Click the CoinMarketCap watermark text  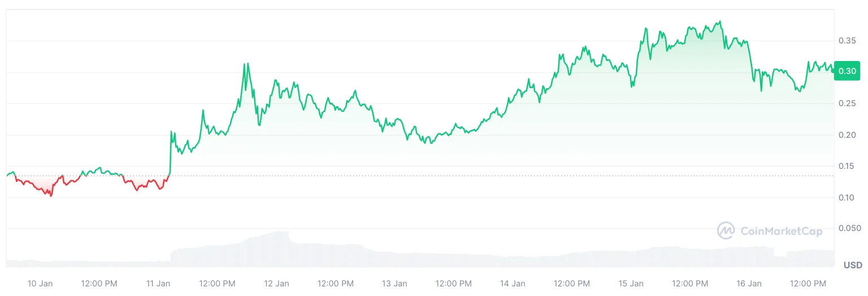point(781,231)
